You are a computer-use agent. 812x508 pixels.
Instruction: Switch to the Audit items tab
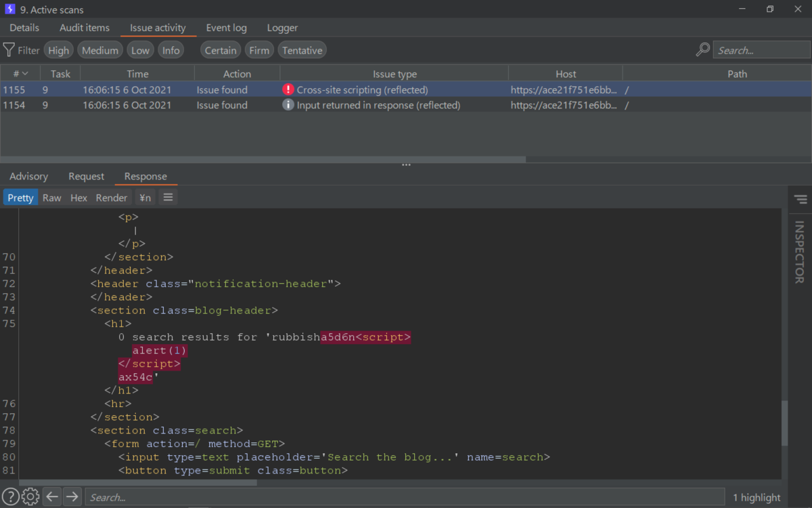click(x=85, y=28)
